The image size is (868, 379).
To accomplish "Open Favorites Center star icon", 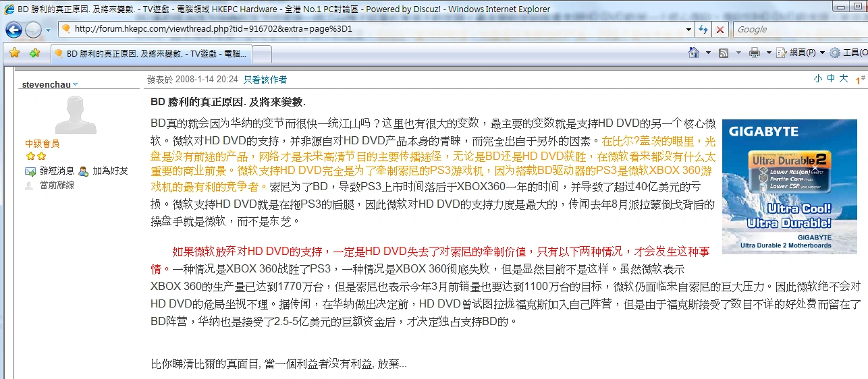I will click(x=14, y=53).
